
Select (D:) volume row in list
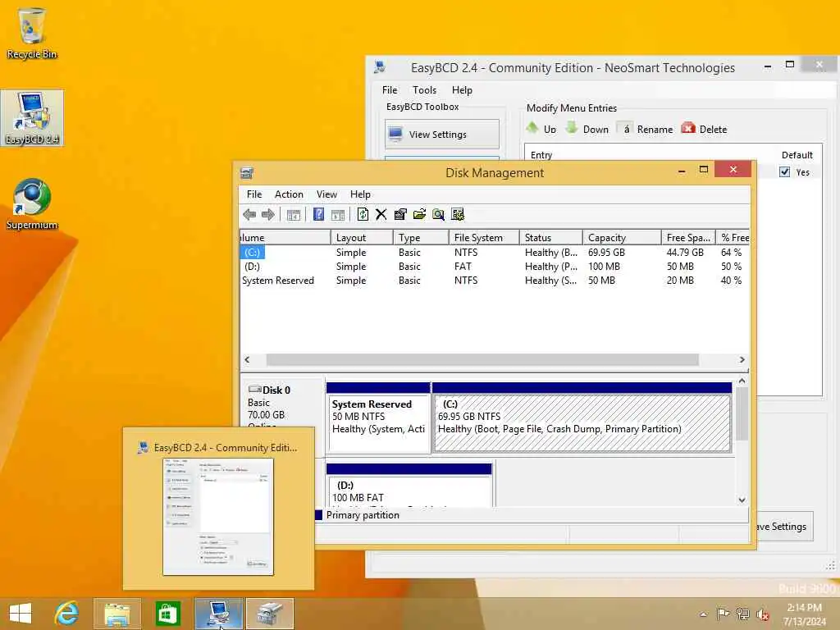tap(494, 267)
